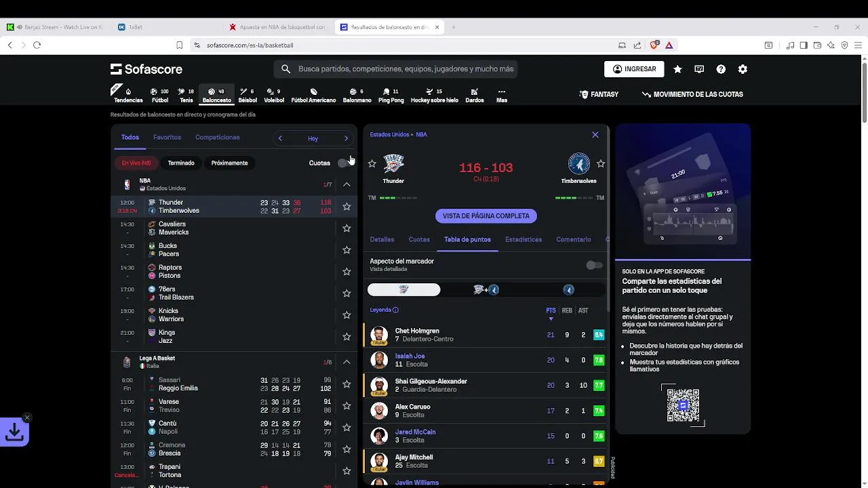Open the Comentario tab
Image resolution: width=868 pixels, height=488 pixels.
tap(574, 240)
